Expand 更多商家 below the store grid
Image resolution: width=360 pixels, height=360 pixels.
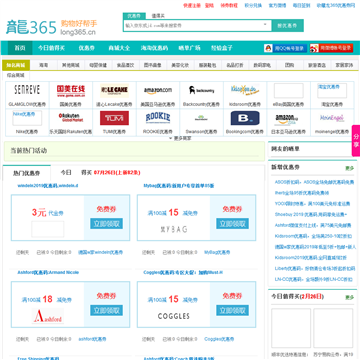[x=180, y=138]
